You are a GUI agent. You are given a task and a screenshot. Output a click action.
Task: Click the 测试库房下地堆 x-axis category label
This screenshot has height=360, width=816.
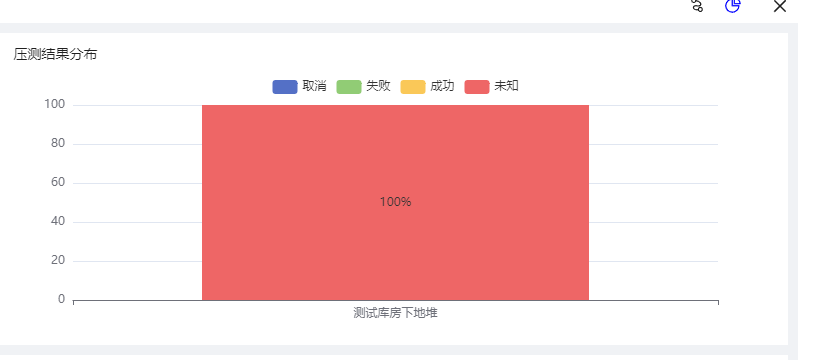[x=396, y=313]
